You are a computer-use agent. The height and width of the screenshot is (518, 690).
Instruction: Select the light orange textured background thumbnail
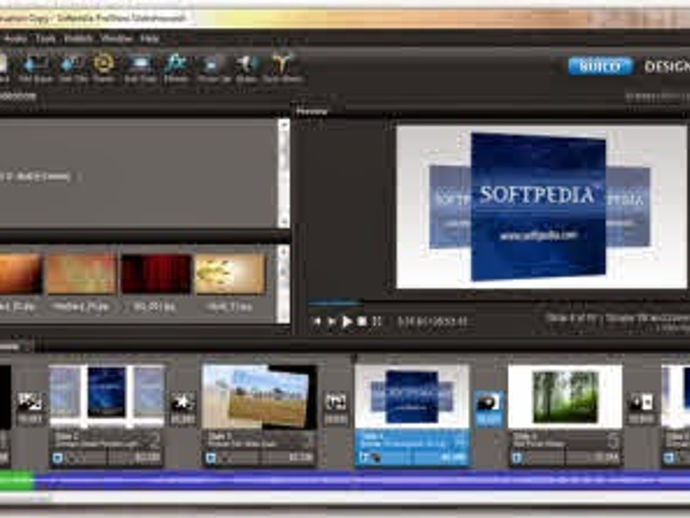[81, 274]
